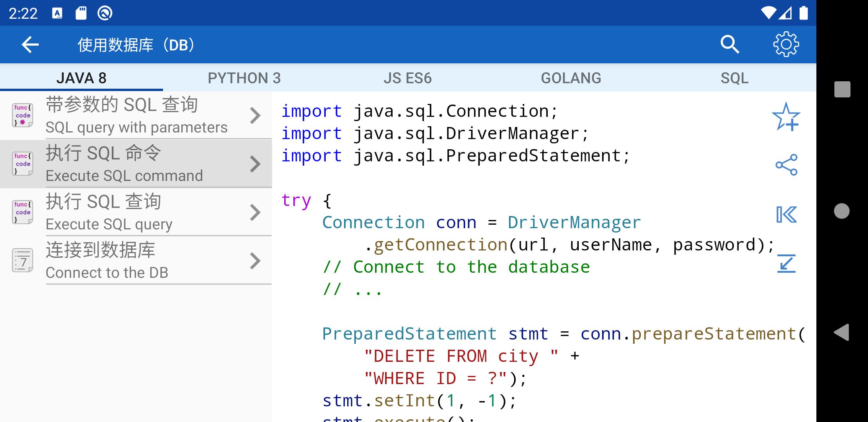Open the SQL language tab
The image size is (868, 422).
coord(734,78)
